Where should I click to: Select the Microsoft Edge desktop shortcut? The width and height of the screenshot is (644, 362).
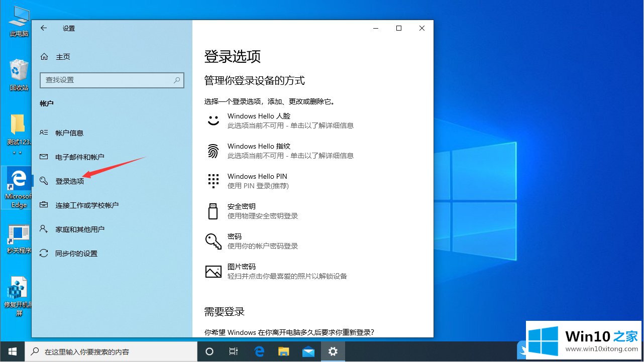18,188
